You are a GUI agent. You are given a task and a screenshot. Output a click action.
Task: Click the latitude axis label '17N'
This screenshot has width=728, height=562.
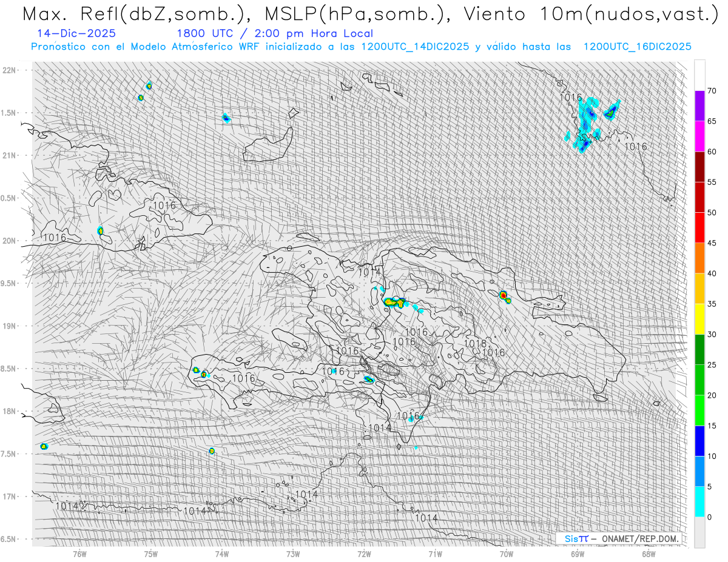point(10,497)
